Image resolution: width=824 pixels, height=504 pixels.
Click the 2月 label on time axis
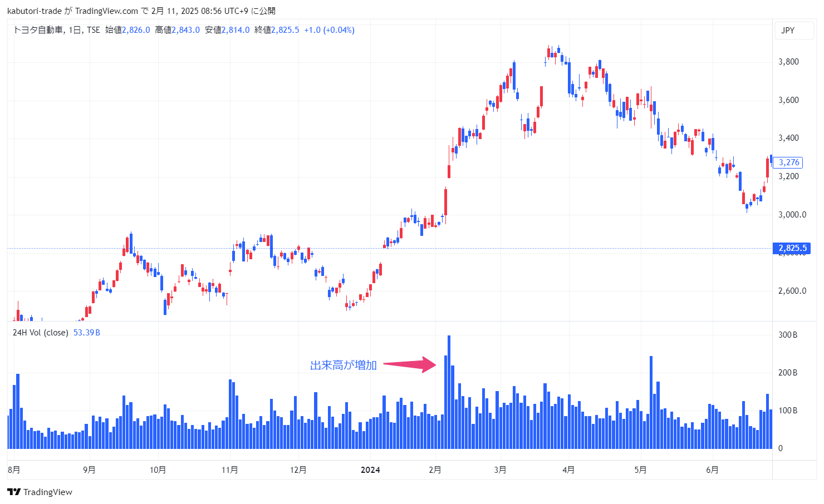[x=435, y=470]
